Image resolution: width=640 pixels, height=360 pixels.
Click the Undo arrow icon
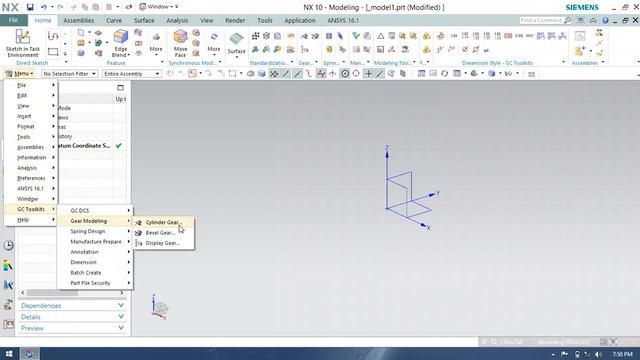pos(44,7)
